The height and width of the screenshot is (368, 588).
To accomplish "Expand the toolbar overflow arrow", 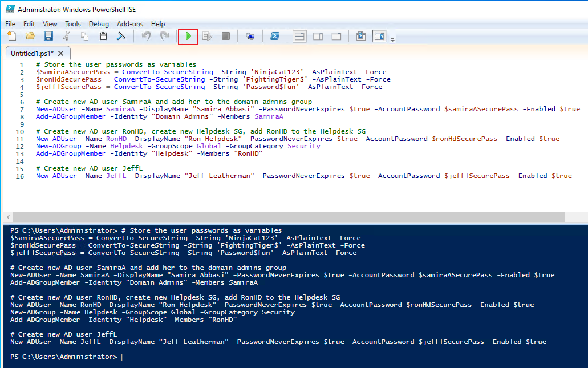I will point(392,40).
